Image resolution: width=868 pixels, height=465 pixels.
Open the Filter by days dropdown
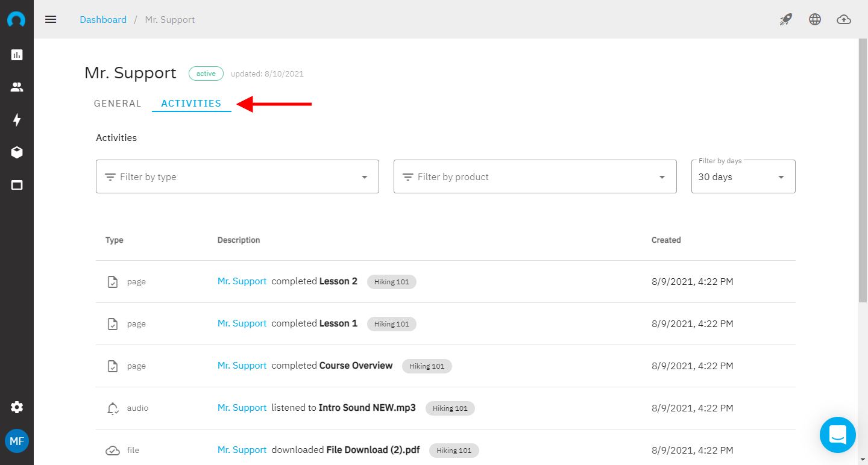coord(743,176)
